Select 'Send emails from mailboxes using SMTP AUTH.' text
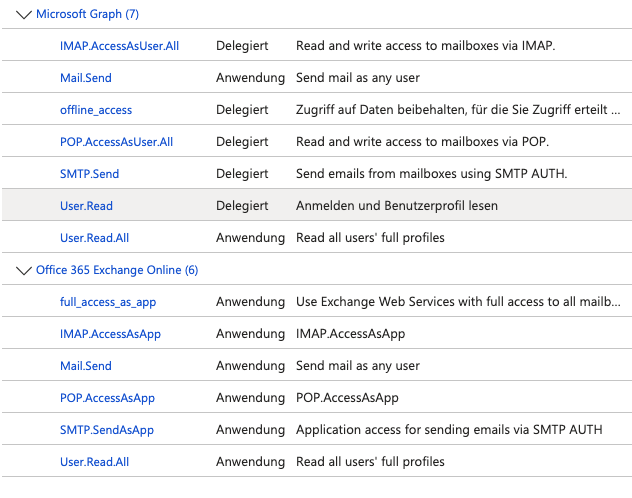The height and width of the screenshot is (498, 632). 432,174
